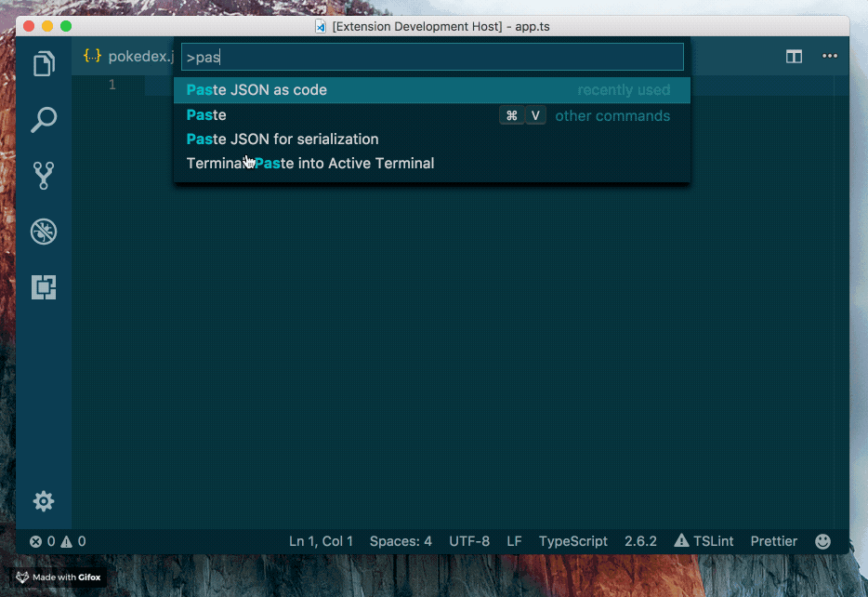The image size is (868, 597).
Task: Change the LF end-of-line sequence
Action: tap(514, 541)
